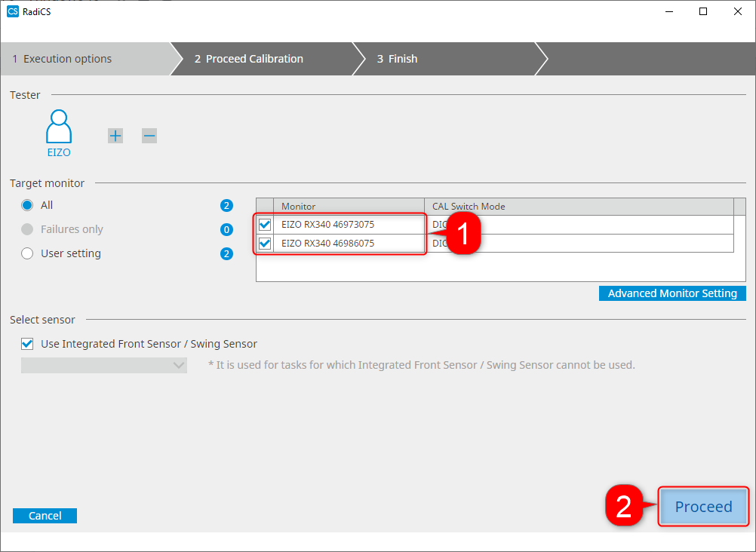
Task: Select row text EIZO RX340 46973075
Action: [328, 225]
